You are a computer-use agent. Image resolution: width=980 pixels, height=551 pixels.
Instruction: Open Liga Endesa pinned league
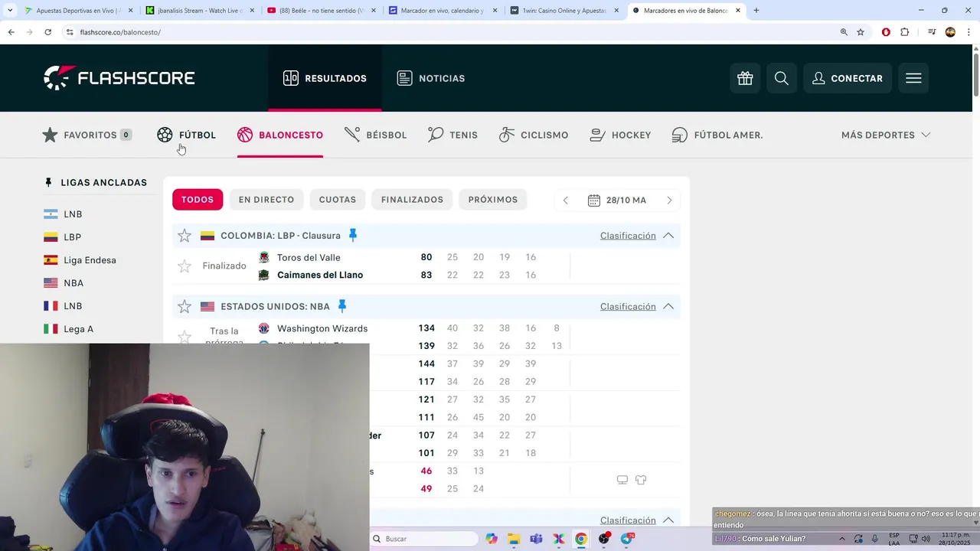click(90, 260)
